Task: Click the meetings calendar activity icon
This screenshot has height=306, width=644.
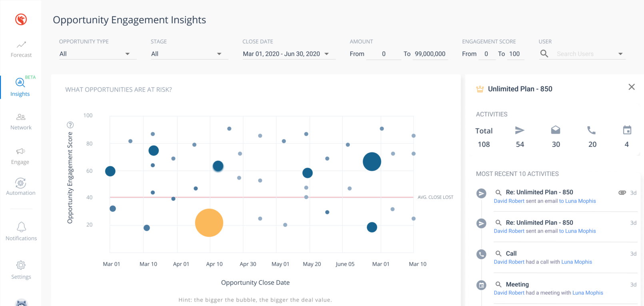Action: coord(627,130)
